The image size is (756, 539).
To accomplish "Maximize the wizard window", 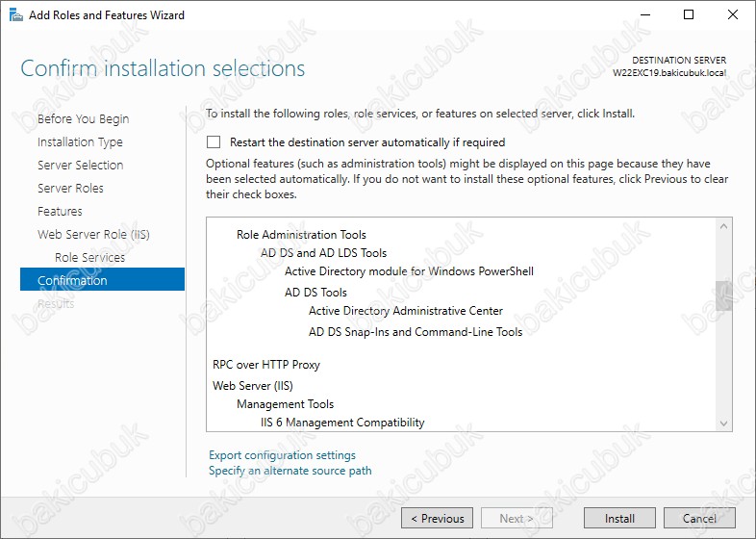I will (x=689, y=14).
